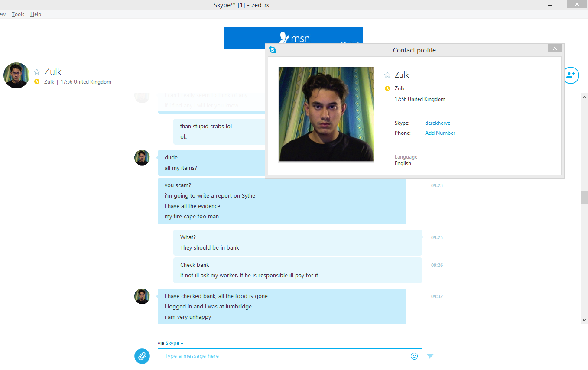Viewport: 588px width, 370px height.
Task: Open the Tools menu
Action: click(x=18, y=14)
